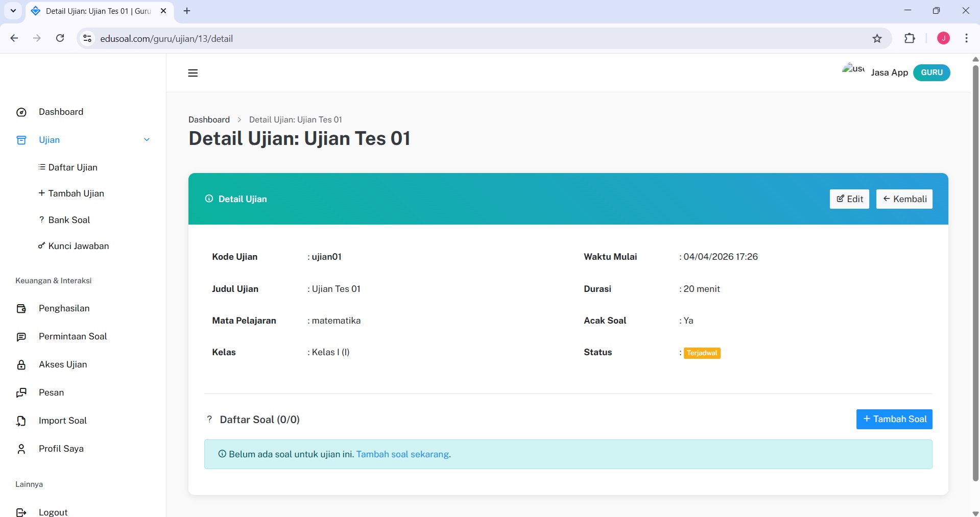Viewport: 980px width, 517px height.
Task: Click the Edit button
Action: point(849,199)
